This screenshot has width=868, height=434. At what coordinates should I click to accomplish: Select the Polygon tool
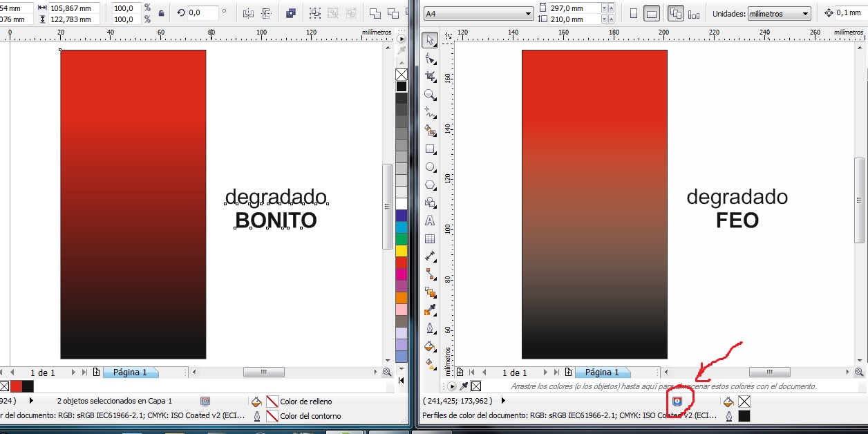(x=430, y=185)
